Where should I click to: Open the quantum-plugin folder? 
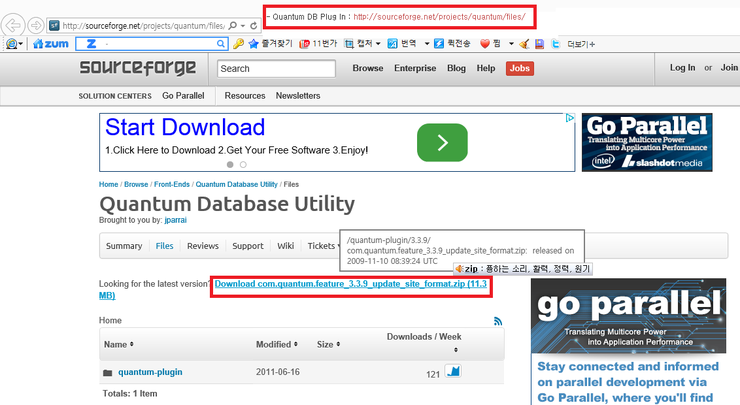click(150, 373)
